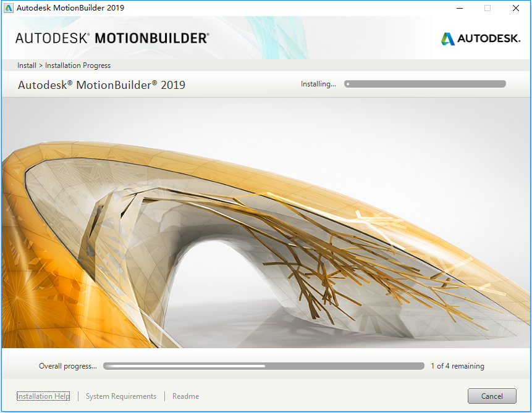This screenshot has height=413, width=532.
Task: Open the Readme link
Action: (185, 396)
